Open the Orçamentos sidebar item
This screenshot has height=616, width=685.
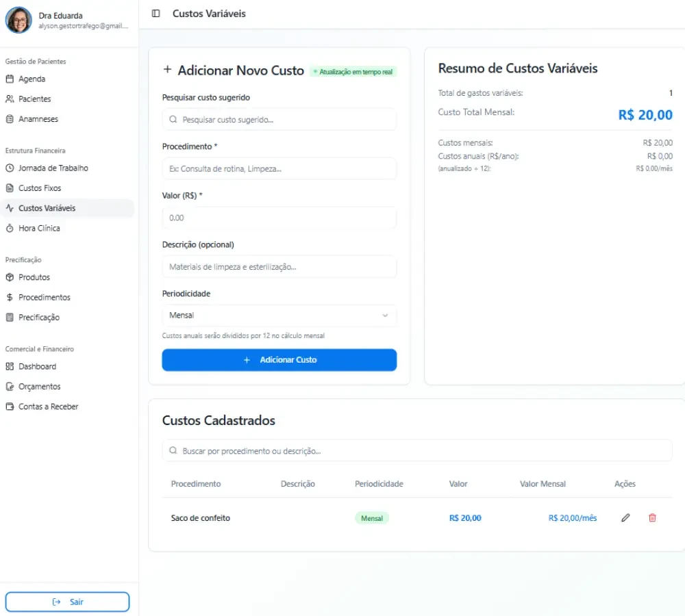(x=68, y=386)
